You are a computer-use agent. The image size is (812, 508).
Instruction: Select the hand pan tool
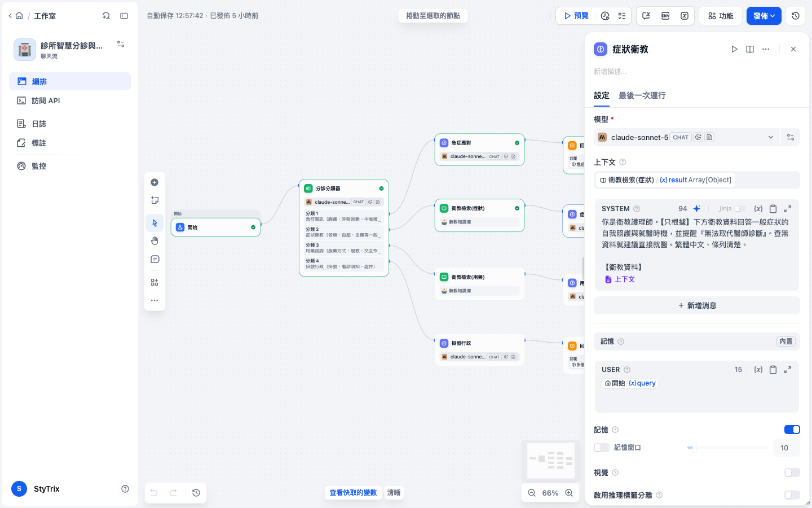[155, 241]
